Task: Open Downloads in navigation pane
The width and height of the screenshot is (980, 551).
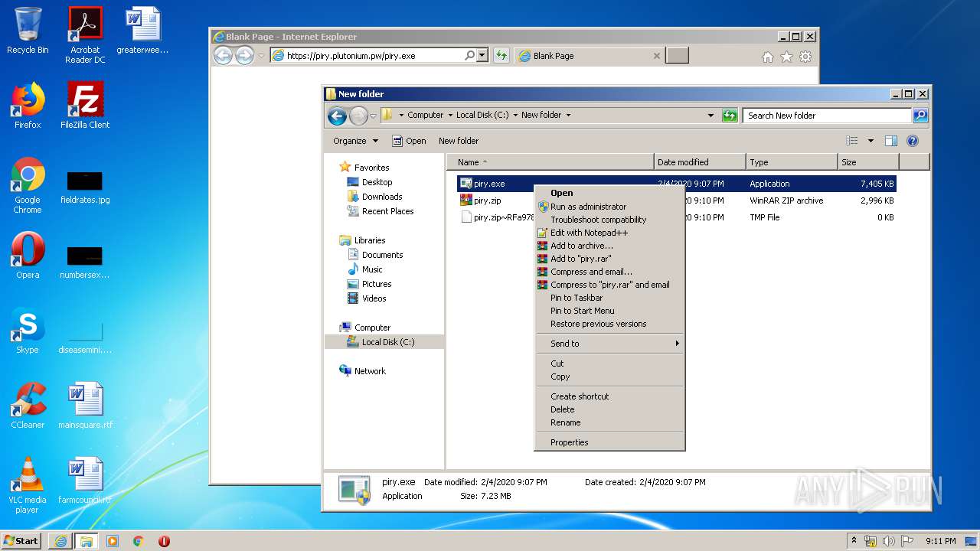Action: click(x=374, y=197)
